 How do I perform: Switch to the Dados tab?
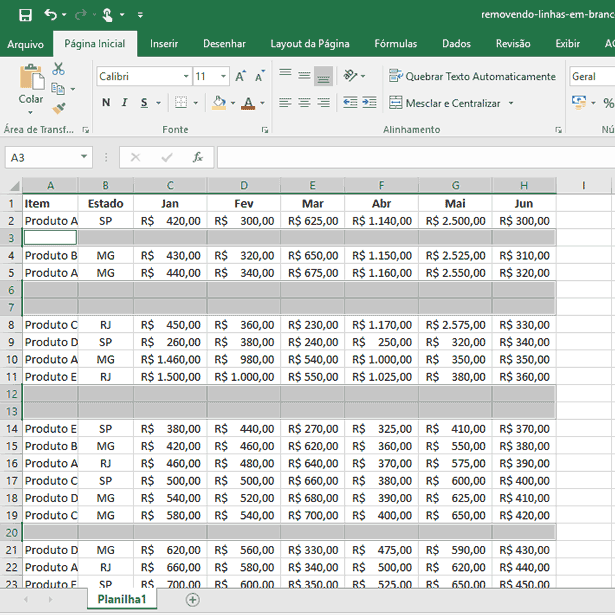(x=456, y=44)
